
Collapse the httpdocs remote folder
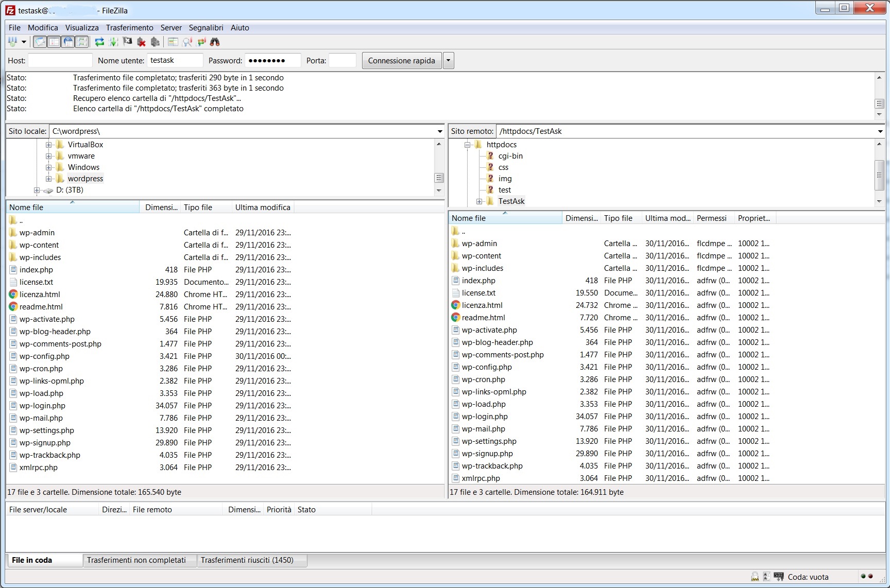pyautogui.click(x=468, y=145)
